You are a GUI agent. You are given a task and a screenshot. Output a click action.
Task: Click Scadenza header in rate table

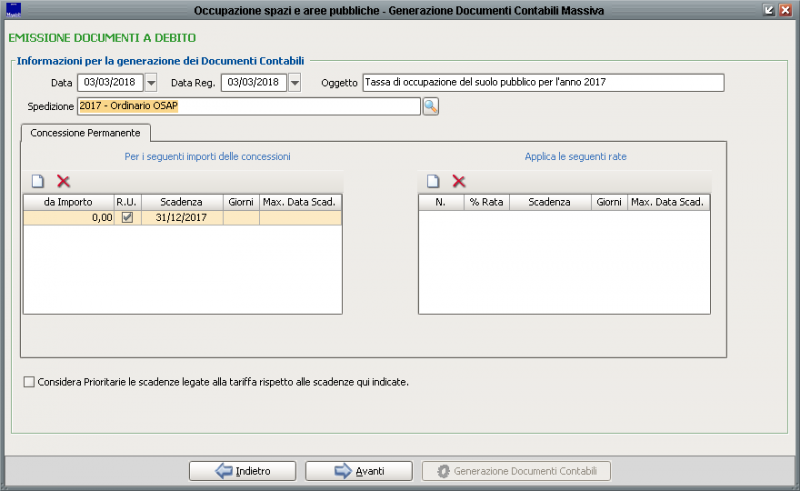550,202
